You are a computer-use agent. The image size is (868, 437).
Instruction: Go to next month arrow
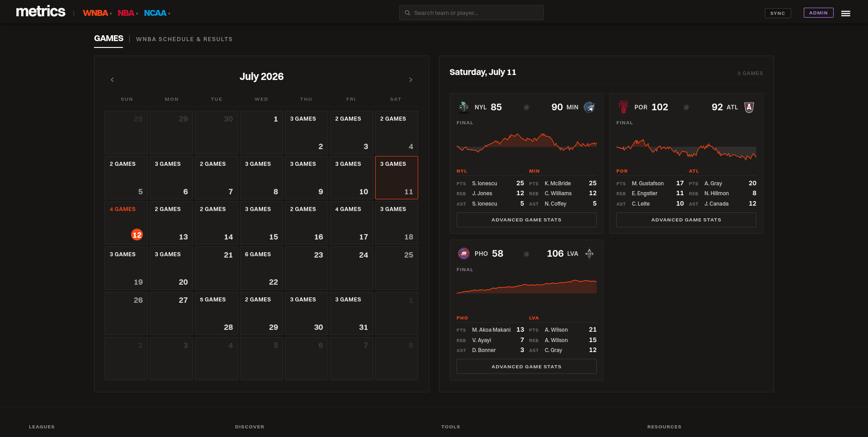(410, 80)
